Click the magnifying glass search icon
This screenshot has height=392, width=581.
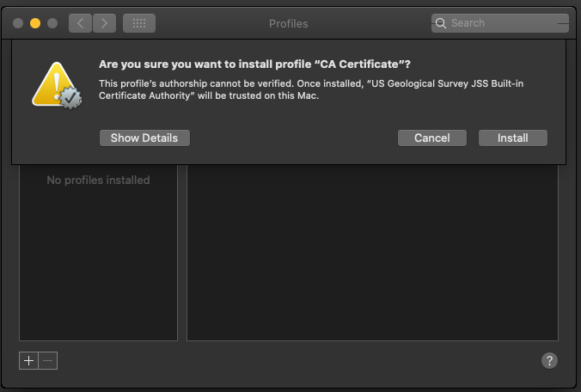point(441,23)
